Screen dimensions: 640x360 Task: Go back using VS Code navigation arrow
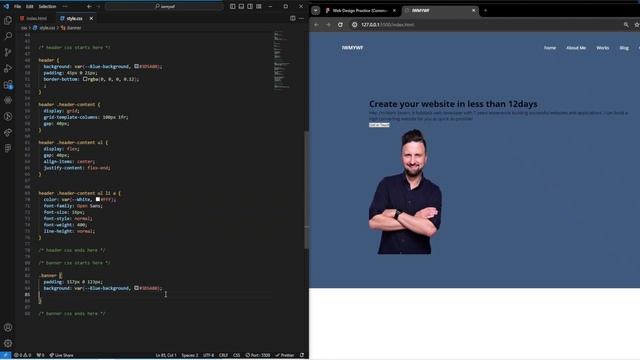coord(89,7)
